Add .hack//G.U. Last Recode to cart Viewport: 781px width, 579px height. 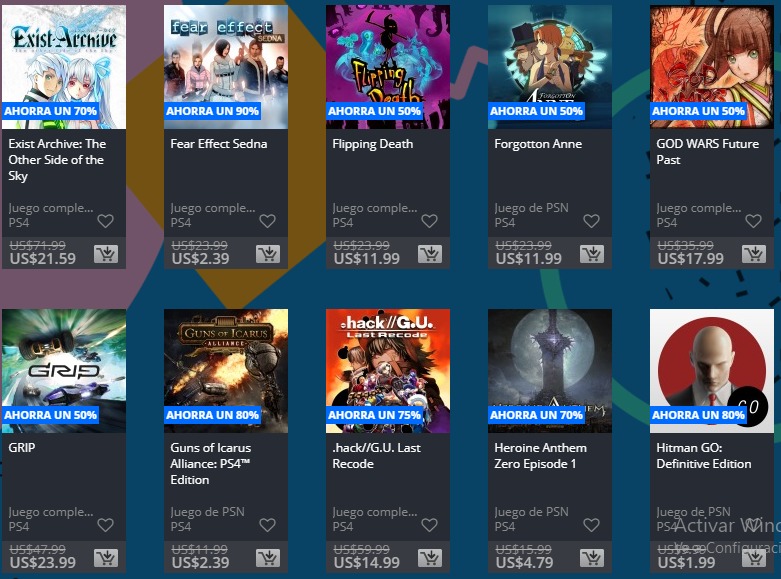[430, 558]
